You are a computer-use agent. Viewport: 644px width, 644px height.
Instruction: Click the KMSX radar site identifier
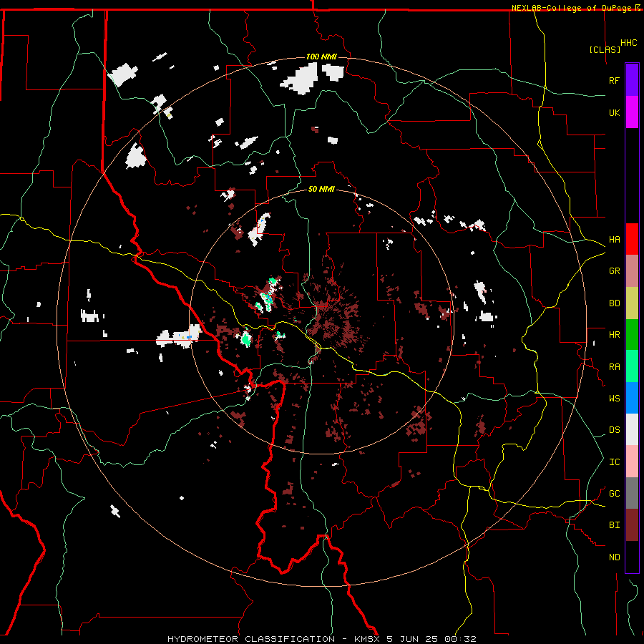coord(367,639)
